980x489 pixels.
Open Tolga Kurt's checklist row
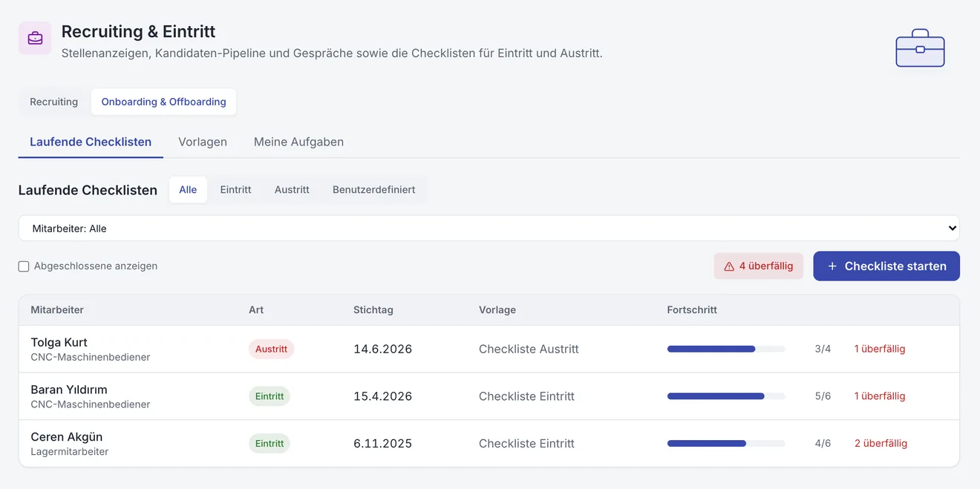pyautogui.click(x=489, y=349)
